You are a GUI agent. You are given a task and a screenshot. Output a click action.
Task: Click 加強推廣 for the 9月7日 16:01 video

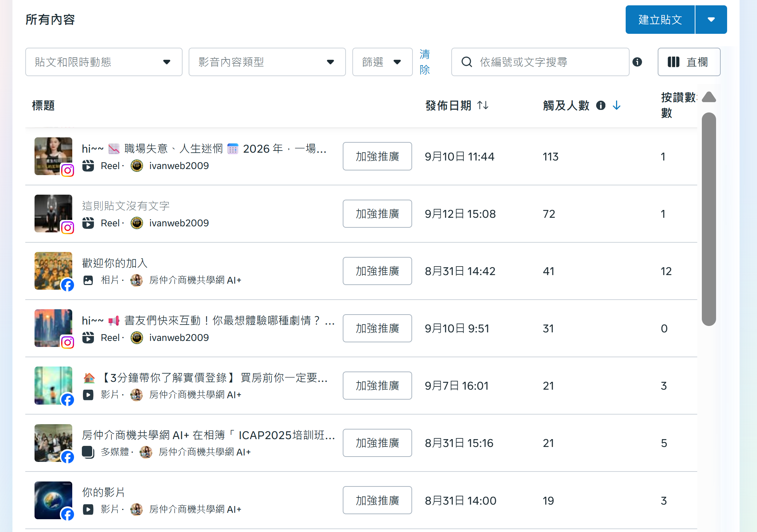pyautogui.click(x=377, y=386)
